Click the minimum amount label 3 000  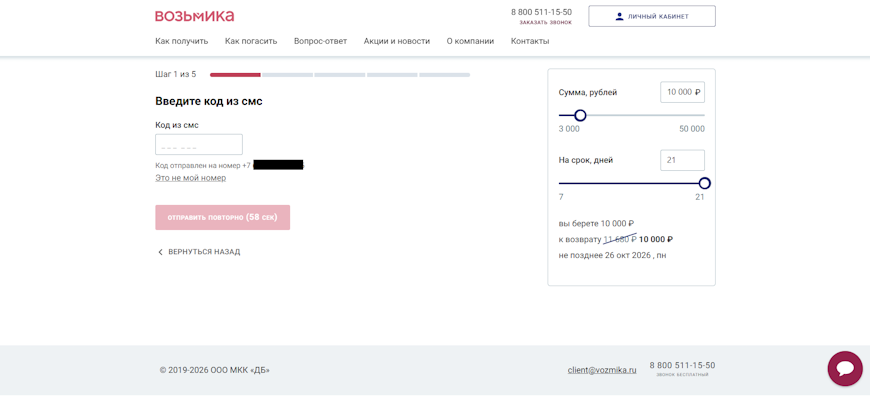(x=569, y=129)
